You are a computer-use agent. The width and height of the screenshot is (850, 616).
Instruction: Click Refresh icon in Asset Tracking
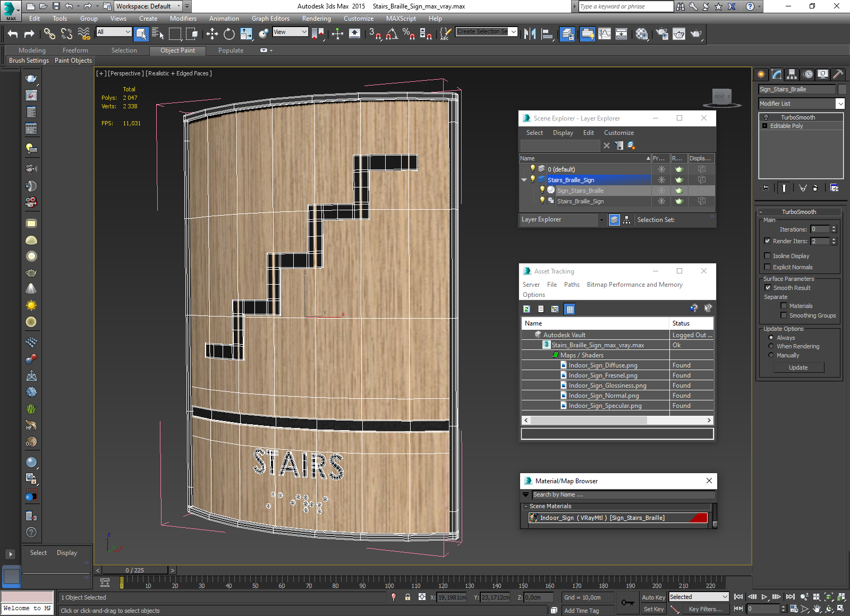pos(526,309)
